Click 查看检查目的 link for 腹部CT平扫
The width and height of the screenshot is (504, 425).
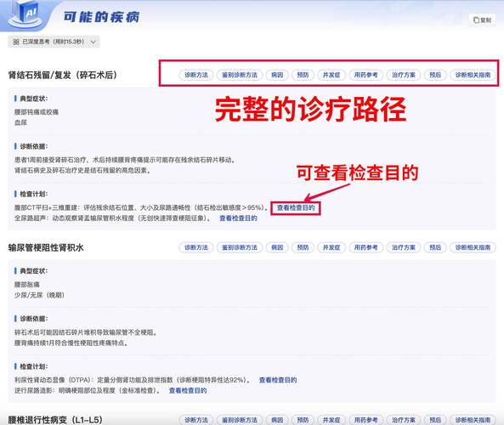[x=296, y=207]
